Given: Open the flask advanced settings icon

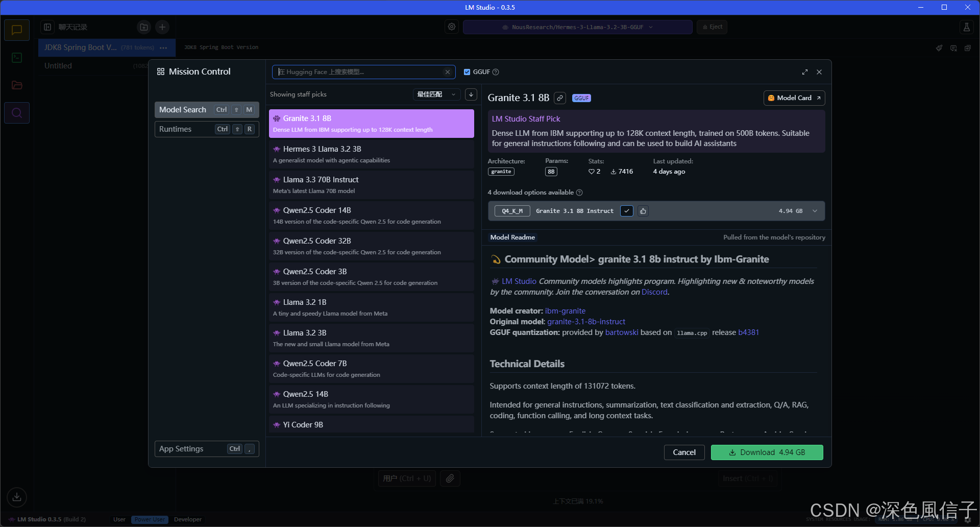Looking at the screenshot, I should (x=966, y=27).
